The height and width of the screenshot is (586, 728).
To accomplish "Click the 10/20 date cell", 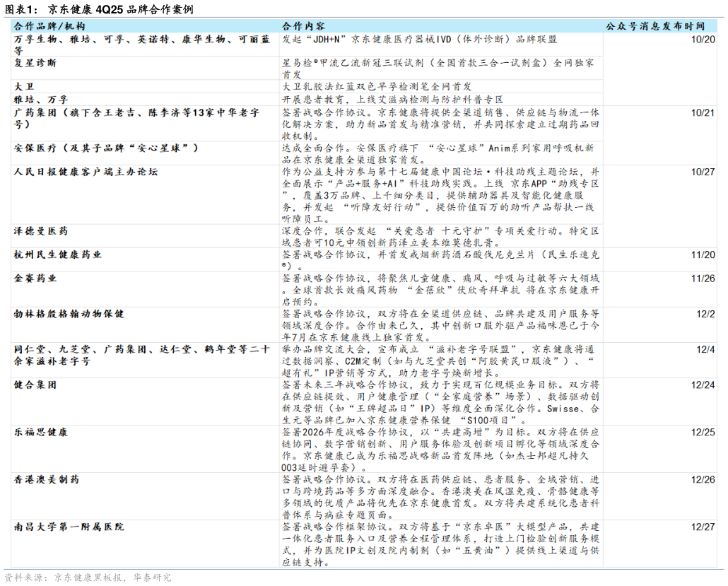I will coord(703,39).
